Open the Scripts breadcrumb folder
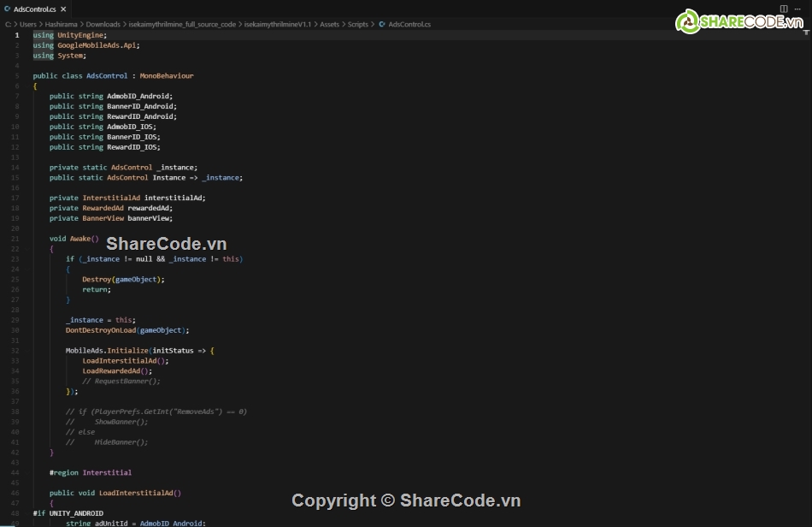Viewport: 812px width, 527px height. pos(358,24)
